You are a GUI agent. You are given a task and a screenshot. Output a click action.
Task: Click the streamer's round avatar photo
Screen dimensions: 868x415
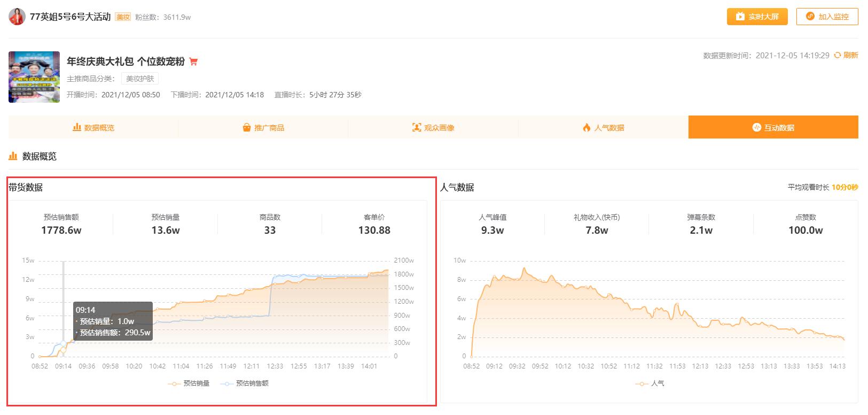click(17, 17)
